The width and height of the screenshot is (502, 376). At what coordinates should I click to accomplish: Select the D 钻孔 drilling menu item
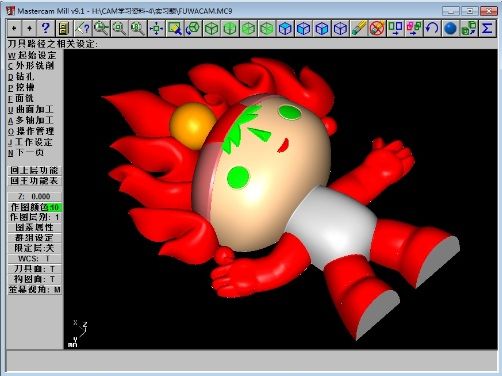click(21, 77)
